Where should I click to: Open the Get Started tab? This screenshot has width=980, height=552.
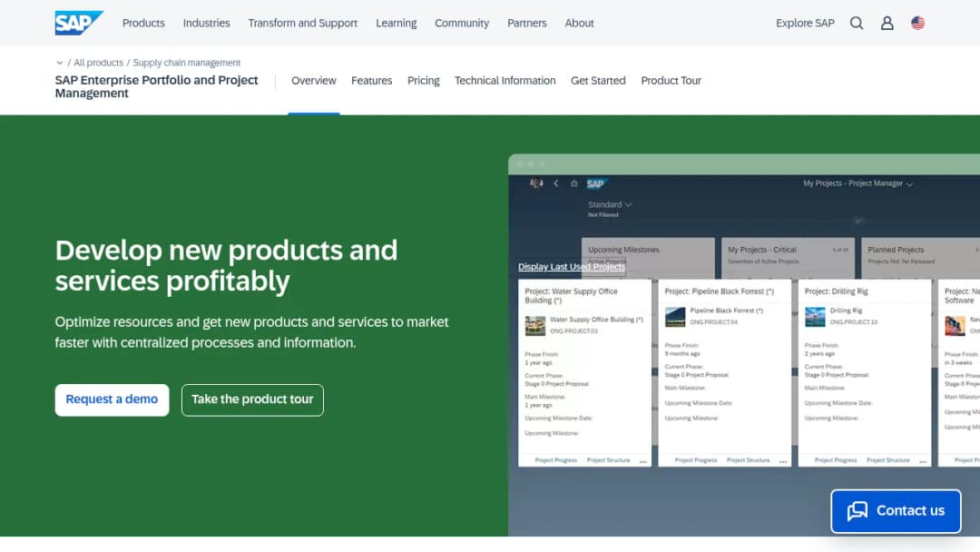[x=598, y=81]
